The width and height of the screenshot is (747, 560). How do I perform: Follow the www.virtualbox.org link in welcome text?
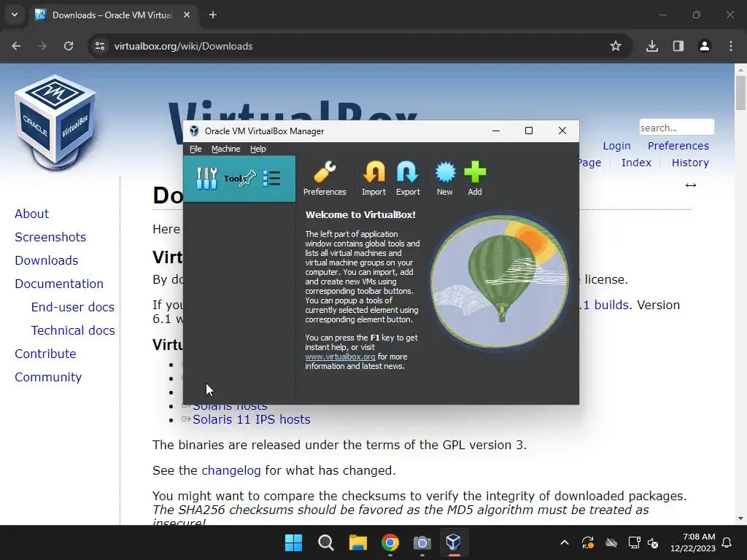point(340,357)
